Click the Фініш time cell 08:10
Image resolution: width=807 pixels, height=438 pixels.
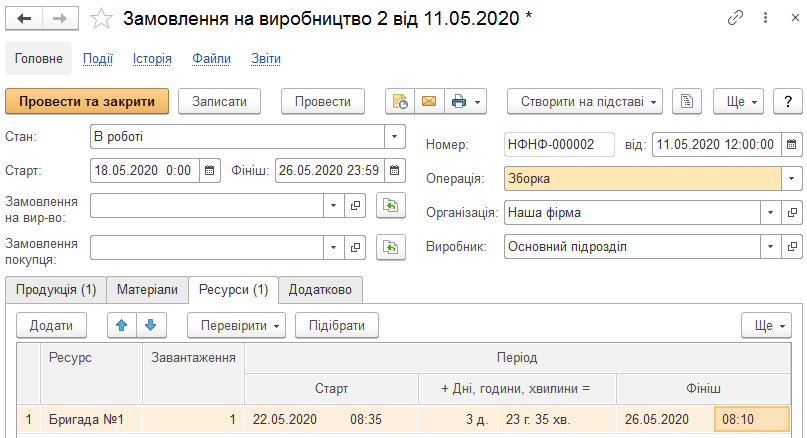(752, 419)
